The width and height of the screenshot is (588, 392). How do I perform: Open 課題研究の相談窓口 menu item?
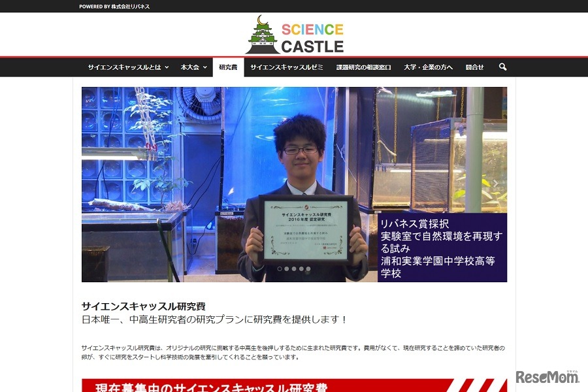[363, 67]
